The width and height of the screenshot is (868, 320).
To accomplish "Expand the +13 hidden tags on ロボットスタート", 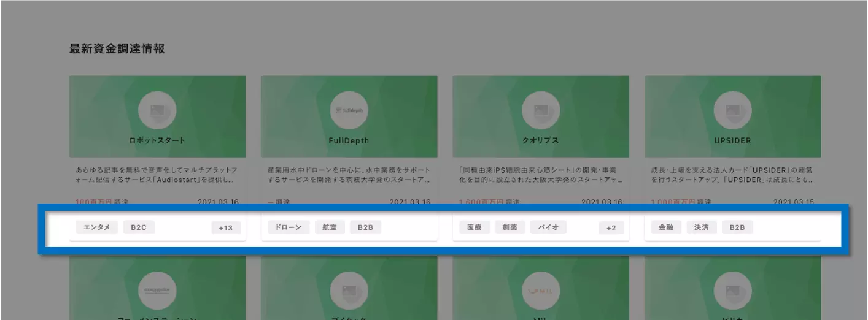I will pos(225,228).
